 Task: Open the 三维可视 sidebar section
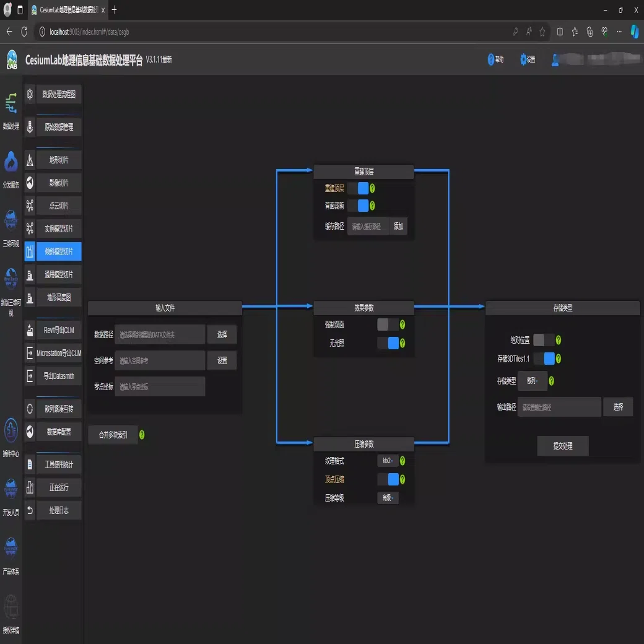[11, 228]
